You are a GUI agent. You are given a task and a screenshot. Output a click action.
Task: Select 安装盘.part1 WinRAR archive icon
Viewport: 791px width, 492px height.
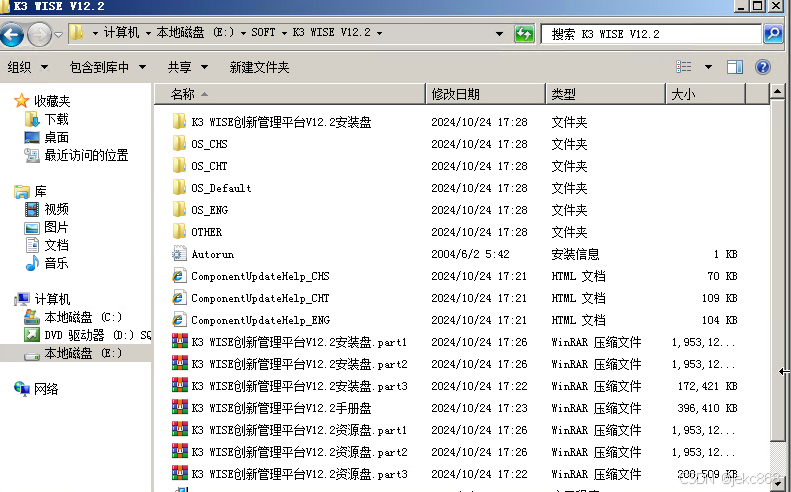[180, 341]
